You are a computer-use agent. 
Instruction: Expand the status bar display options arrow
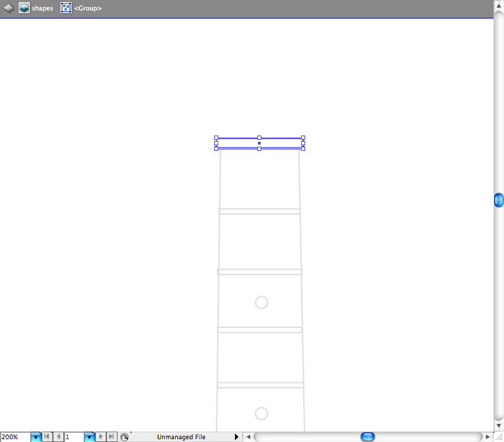point(236,437)
